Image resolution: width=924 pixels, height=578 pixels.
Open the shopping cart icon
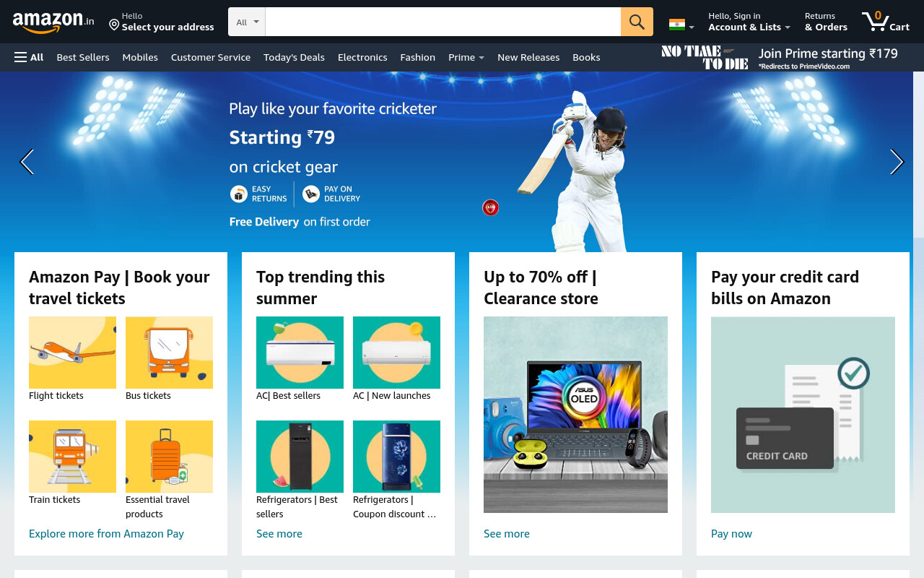click(886, 22)
